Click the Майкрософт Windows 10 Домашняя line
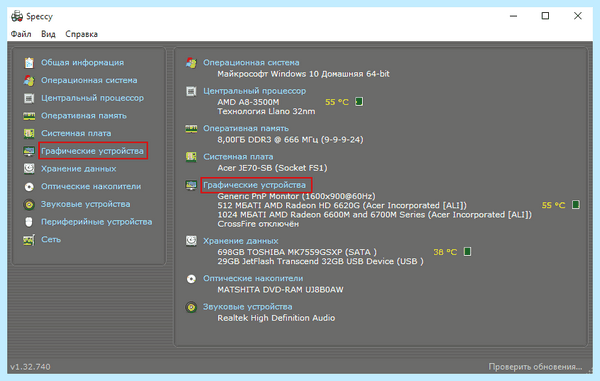Image resolution: width=600 pixels, height=381 pixels. [303, 74]
